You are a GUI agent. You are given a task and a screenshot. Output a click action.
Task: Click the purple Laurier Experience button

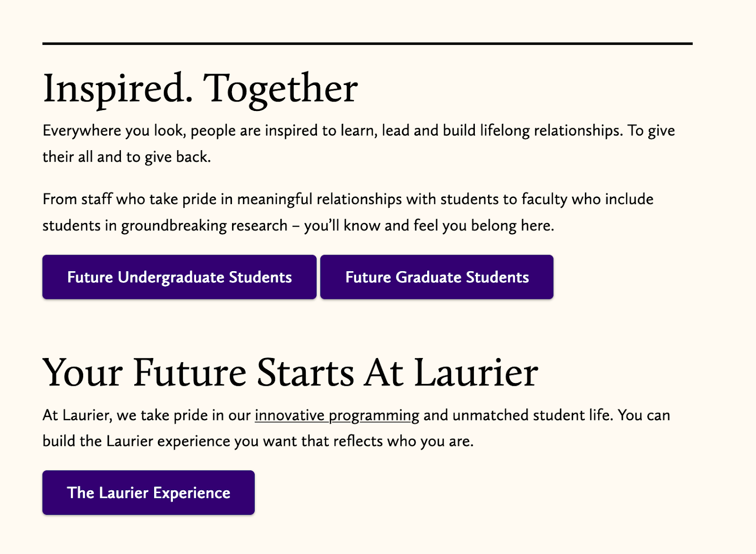click(148, 492)
